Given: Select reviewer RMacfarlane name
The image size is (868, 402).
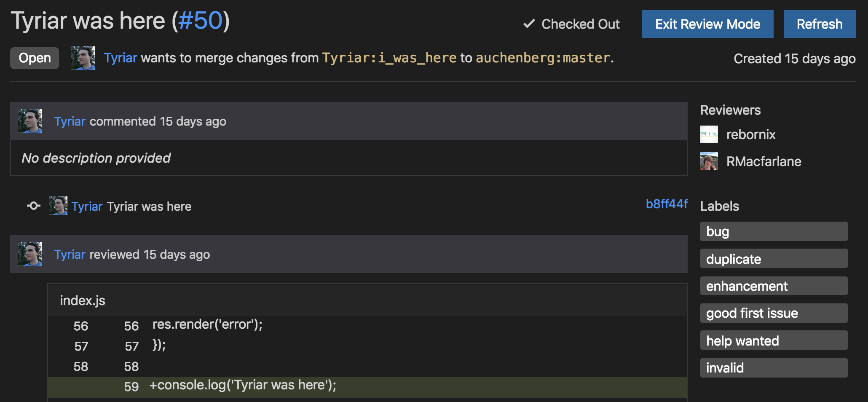Looking at the screenshot, I should [764, 161].
